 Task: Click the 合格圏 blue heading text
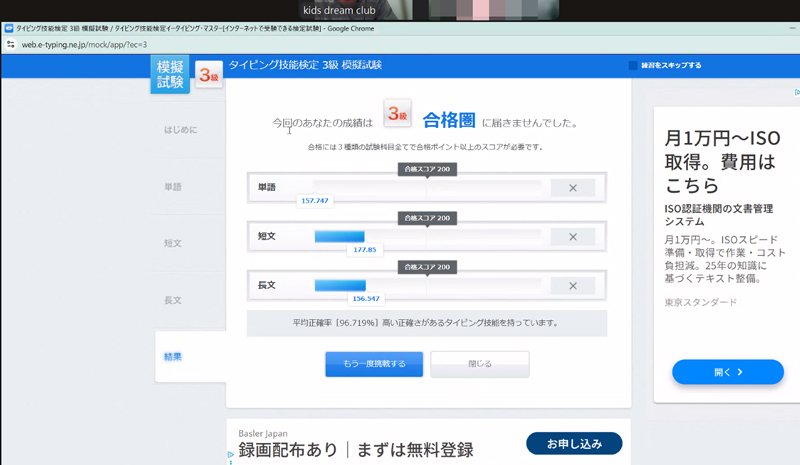(x=449, y=120)
